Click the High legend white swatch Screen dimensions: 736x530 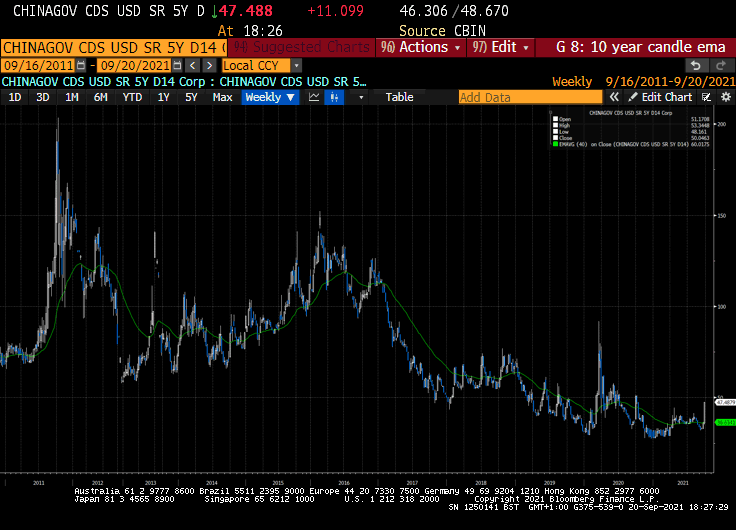click(x=555, y=125)
